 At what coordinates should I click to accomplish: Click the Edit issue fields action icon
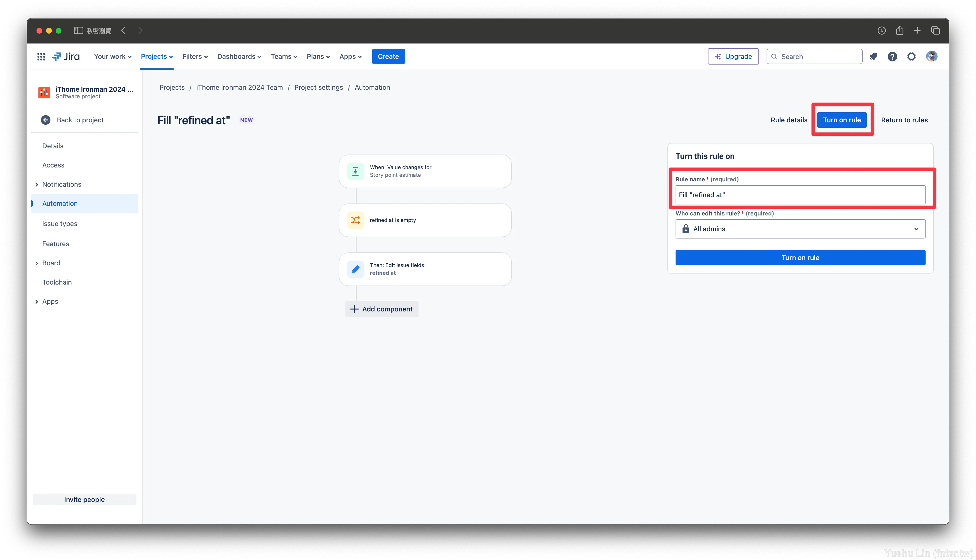pyautogui.click(x=355, y=269)
